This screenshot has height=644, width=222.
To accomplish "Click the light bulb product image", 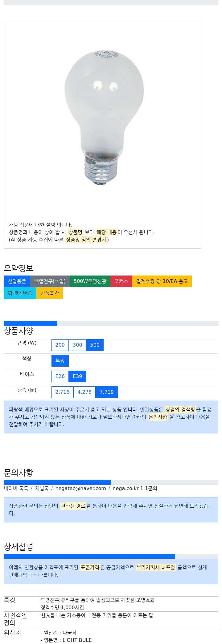I will click(x=104, y=117).
